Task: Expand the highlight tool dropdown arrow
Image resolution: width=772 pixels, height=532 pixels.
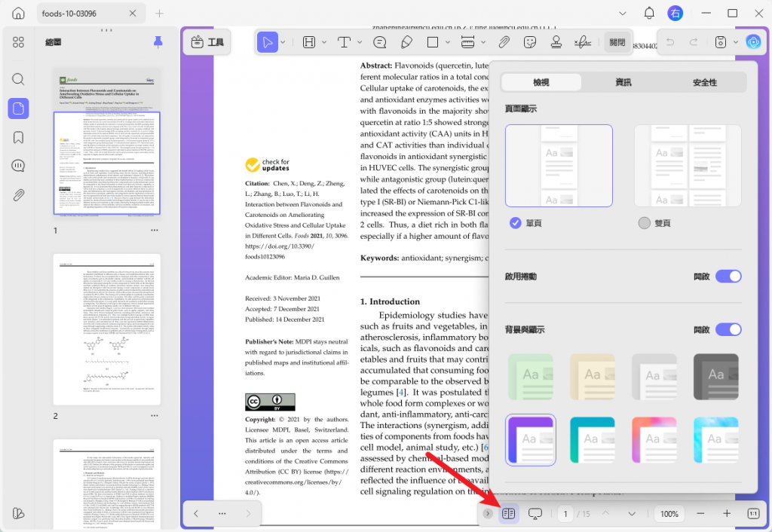Action: (324, 42)
